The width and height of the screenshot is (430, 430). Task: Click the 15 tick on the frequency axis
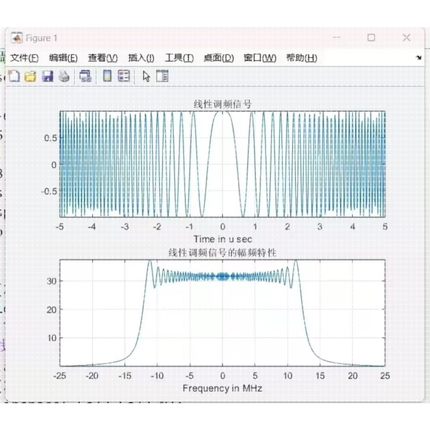[x=320, y=376]
